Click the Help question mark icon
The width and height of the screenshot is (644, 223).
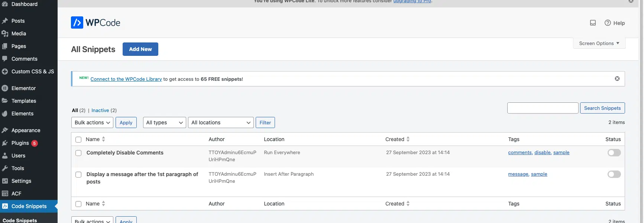point(608,23)
